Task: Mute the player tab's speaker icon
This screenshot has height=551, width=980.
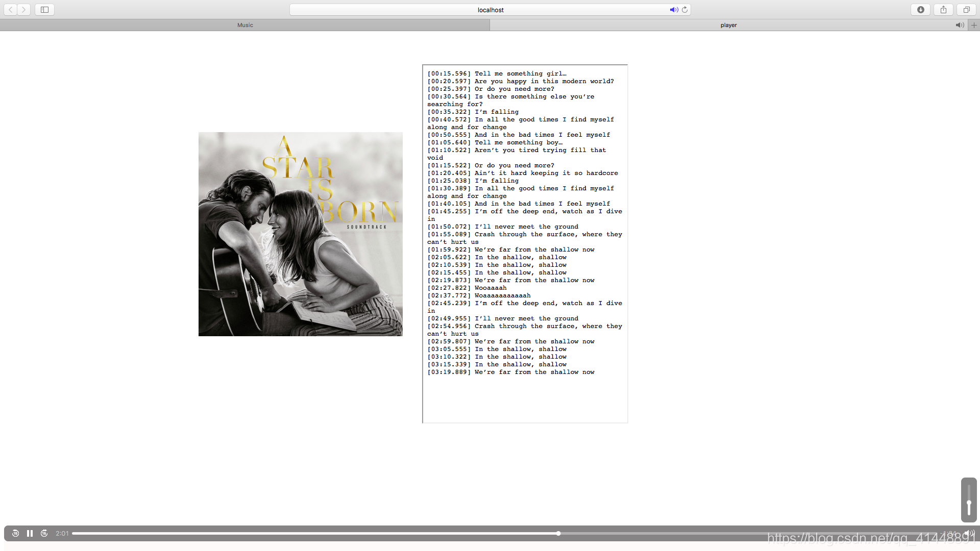Action: [x=960, y=25]
